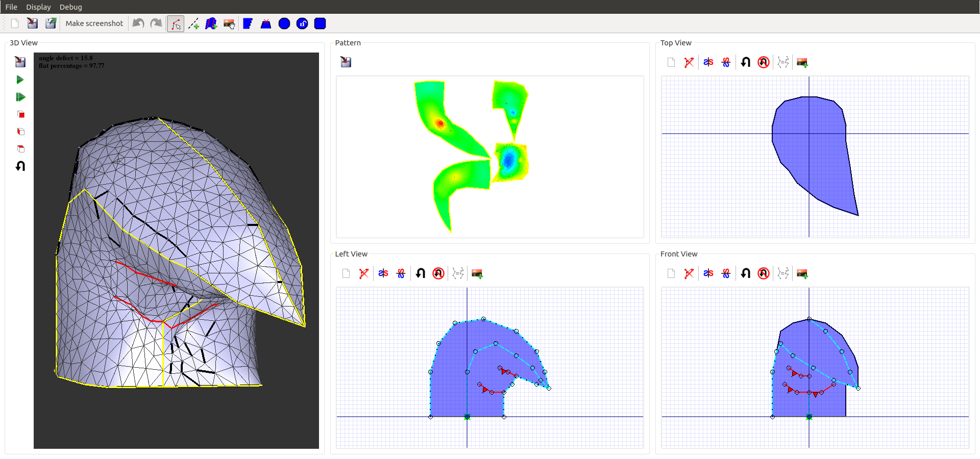This screenshot has height=459, width=980.
Task: Click the blank page icon in Top View
Action: click(x=671, y=62)
